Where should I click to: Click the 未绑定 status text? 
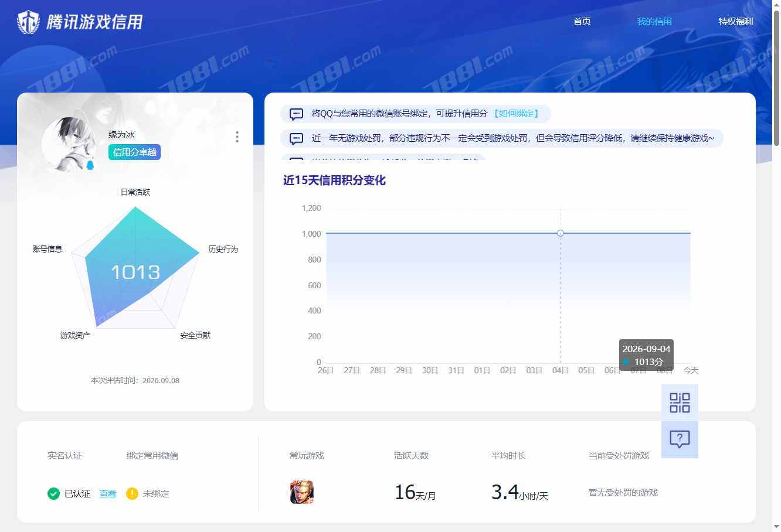(x=156, y=494)
